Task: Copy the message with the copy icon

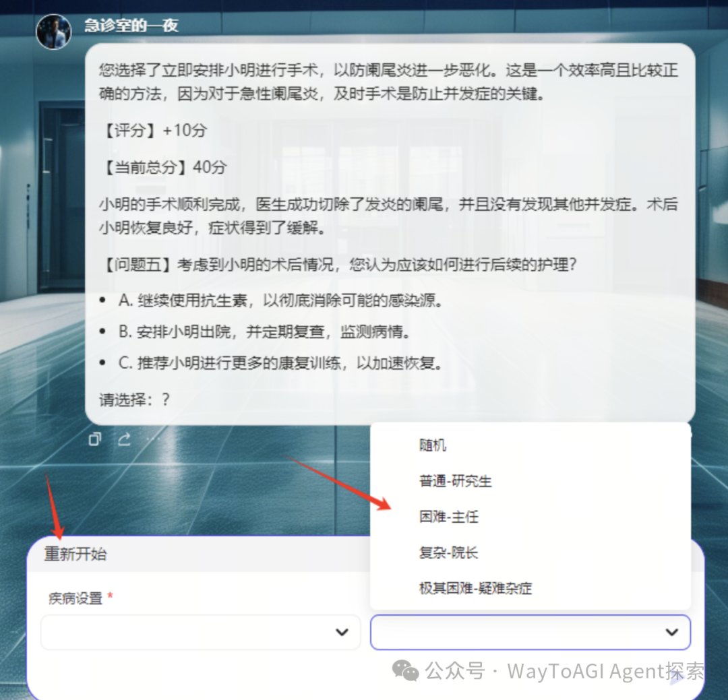Action: pos(95,439)
